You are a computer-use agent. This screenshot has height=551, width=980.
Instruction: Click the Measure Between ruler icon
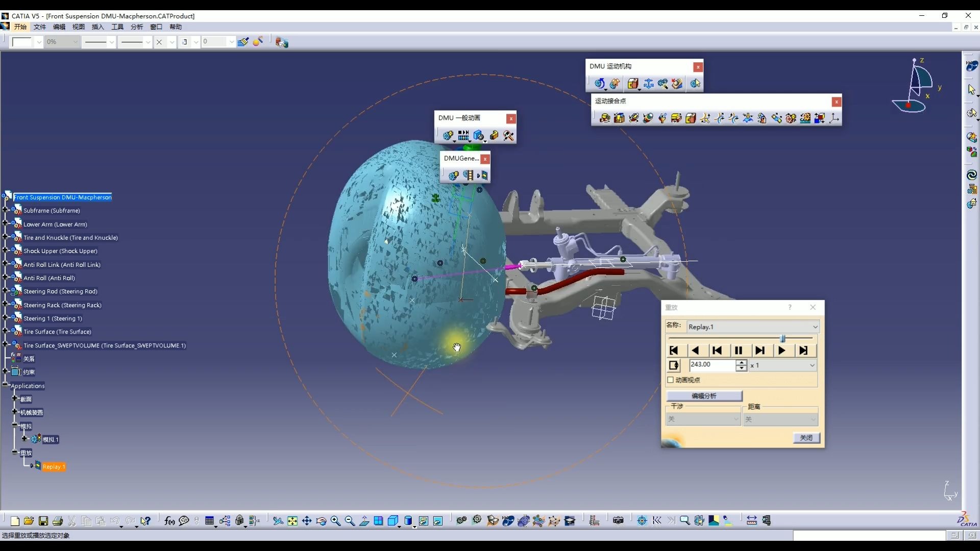(x=752, y=521)
